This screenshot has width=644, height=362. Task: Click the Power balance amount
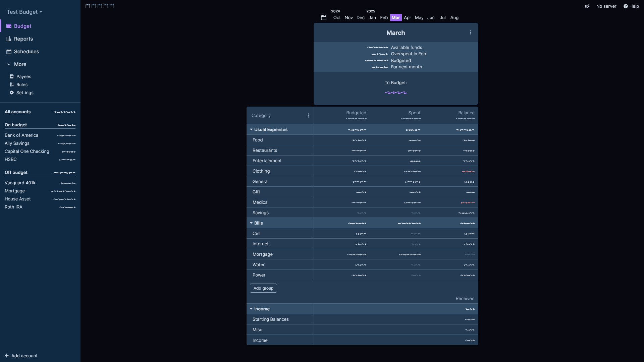[x=467, y=275]
